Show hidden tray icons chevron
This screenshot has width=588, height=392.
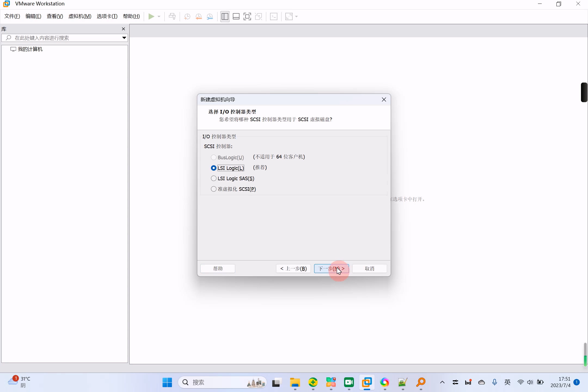click(442, 382)
